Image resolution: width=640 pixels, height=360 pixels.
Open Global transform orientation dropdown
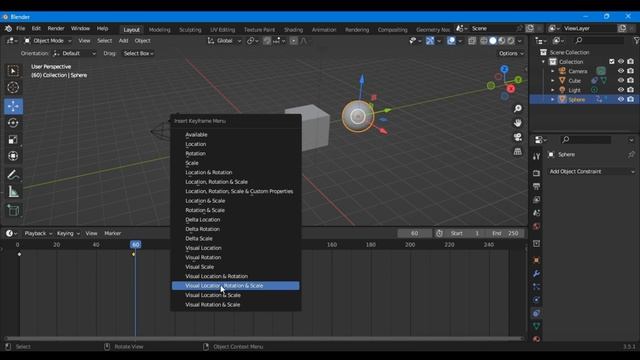point(224,41)
